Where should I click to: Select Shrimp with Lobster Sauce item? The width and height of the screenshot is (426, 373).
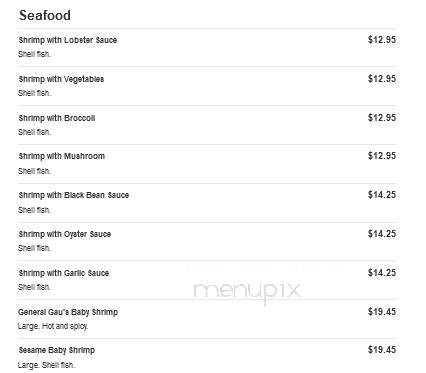tap(68, 40)
